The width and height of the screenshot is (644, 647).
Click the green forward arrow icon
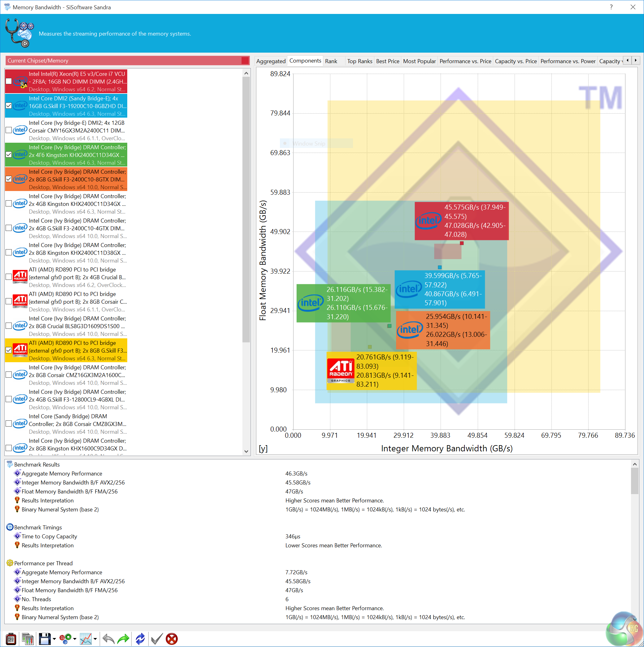(x=123, y=639)
